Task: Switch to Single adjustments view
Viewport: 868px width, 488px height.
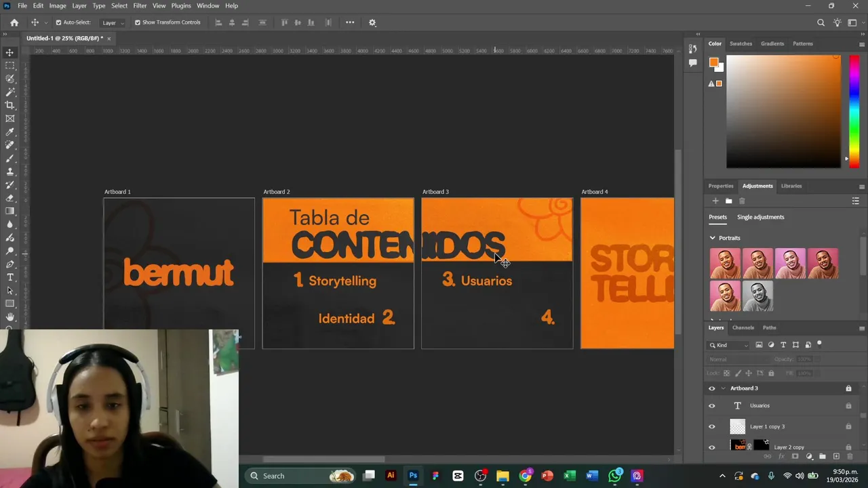Action: coord(760,217)
